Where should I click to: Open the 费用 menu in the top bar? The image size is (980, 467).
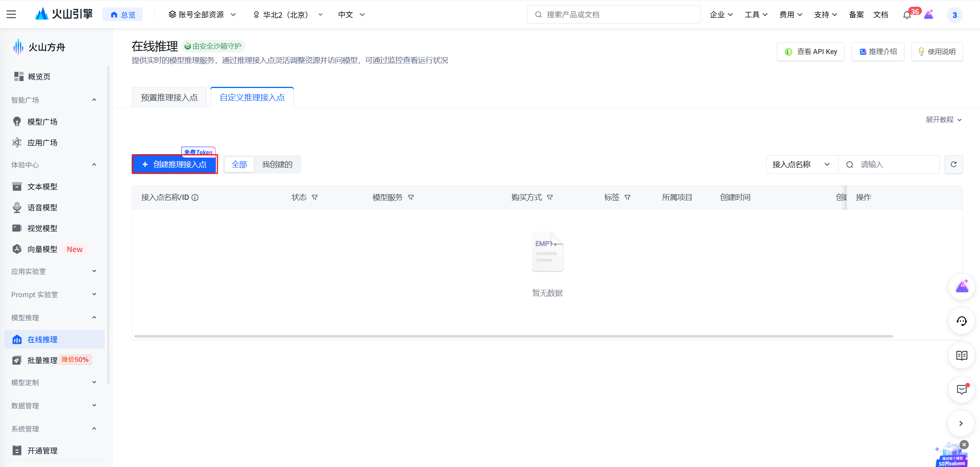790,14
